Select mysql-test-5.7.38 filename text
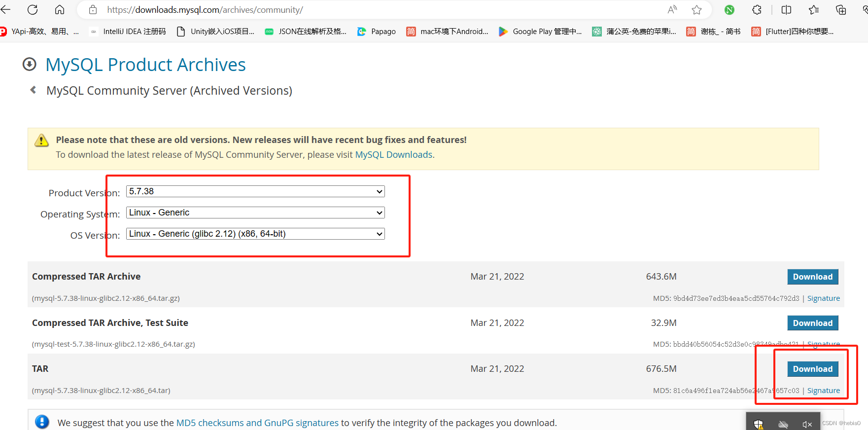This screenshot has width=868, height=430. click(x=113, y=344)
